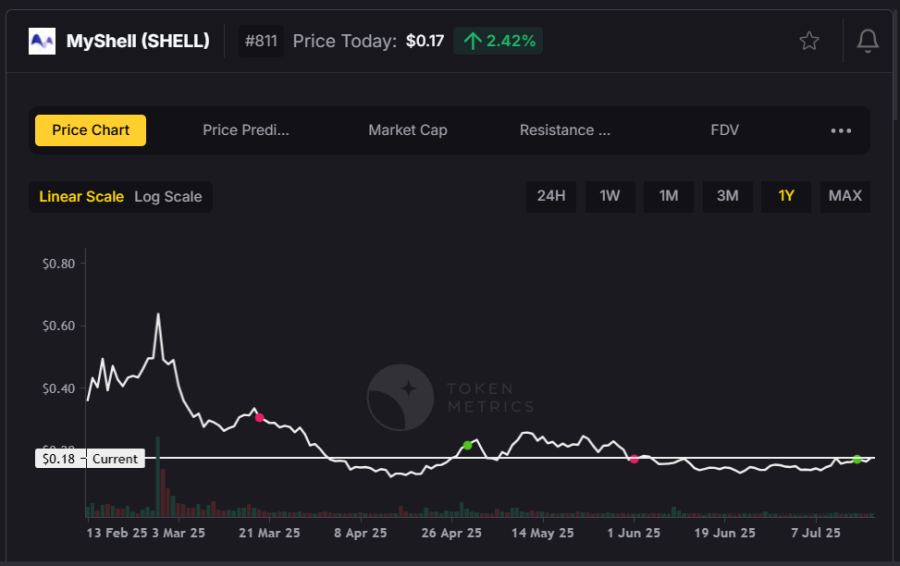Choose the 1M time range
900x566 pixels.
point(669,196)
